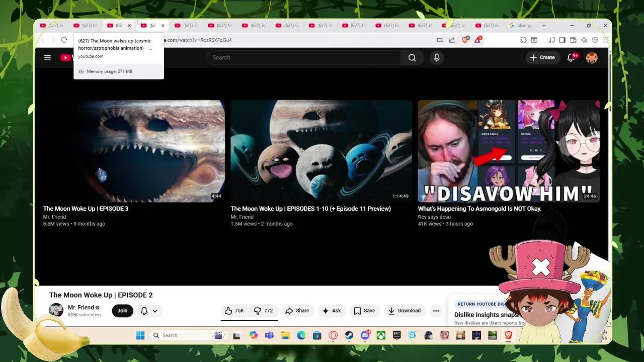Open Epic Games Launcher in taskbar
This screenshot has height=362, width=644.
(x=396, y=335)
